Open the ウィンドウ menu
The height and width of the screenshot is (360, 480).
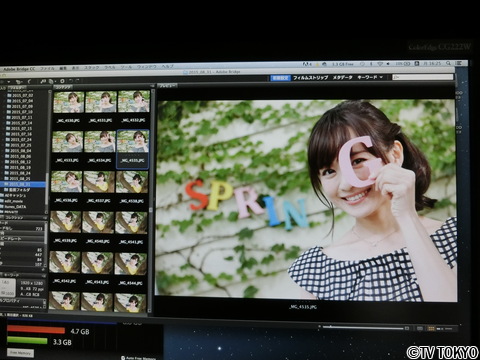(147, 67)
